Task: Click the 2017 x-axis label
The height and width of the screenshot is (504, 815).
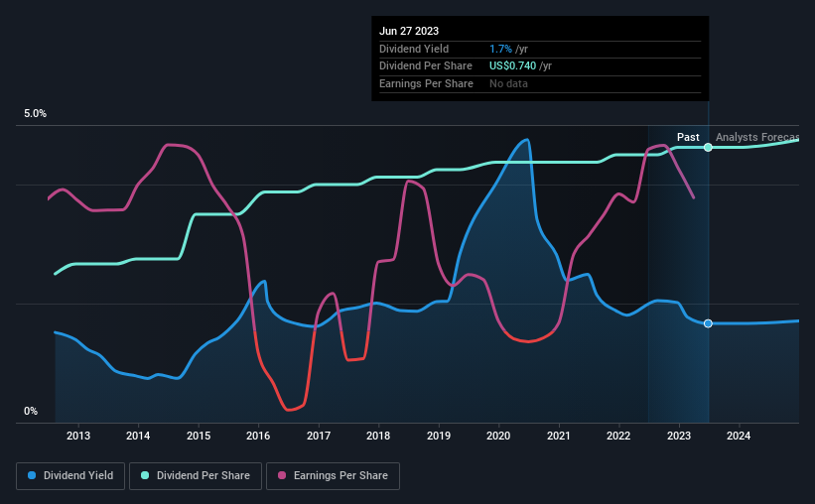Action: [319, 436]
